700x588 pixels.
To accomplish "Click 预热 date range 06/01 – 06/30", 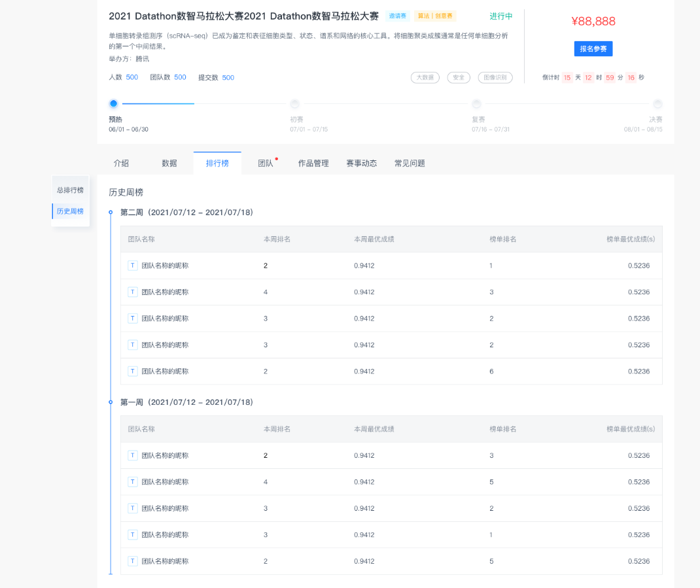I will pos(129,130).
